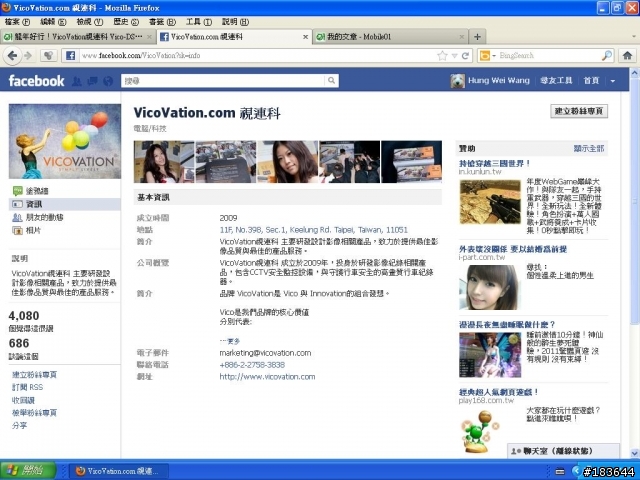Open ad titled 持槍穿越三國世界
The image size is (640, 480).
494,163
